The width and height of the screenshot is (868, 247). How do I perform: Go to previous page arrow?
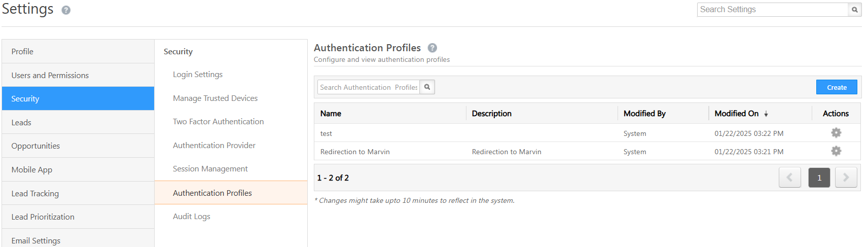[x=789, y=178]
